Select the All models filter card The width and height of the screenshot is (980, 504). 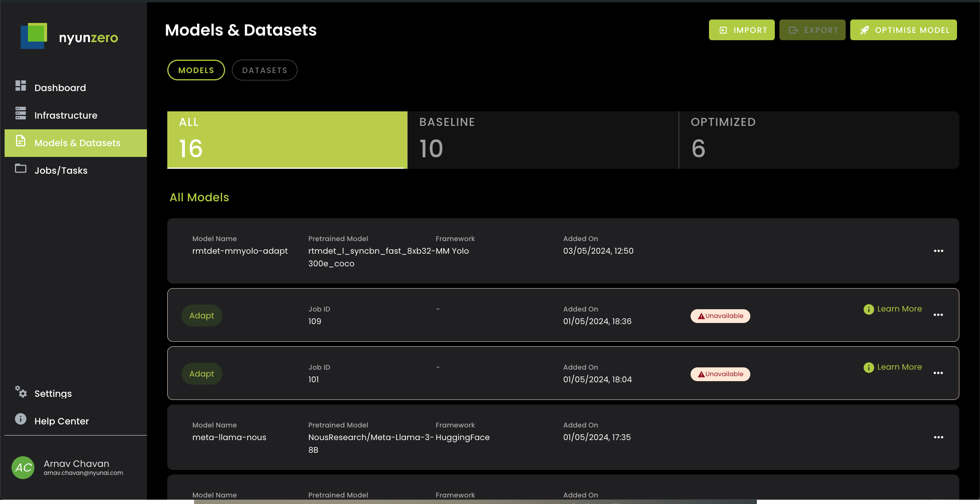click(287, 140)
